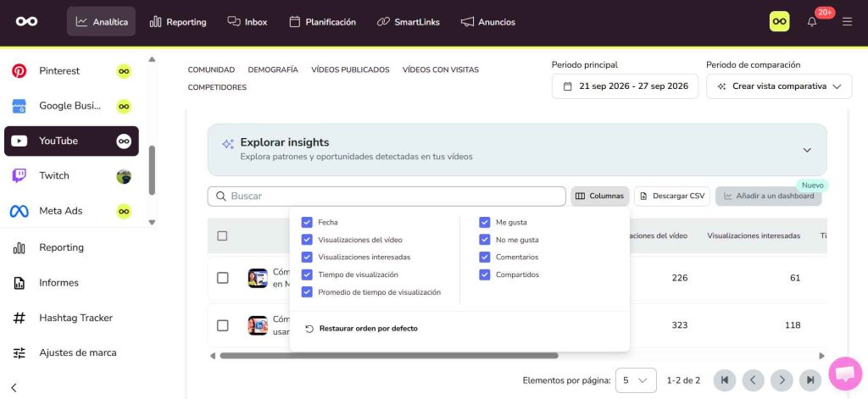Open Elementos por página dropdown
868x399 pixels.
(636, 380)
